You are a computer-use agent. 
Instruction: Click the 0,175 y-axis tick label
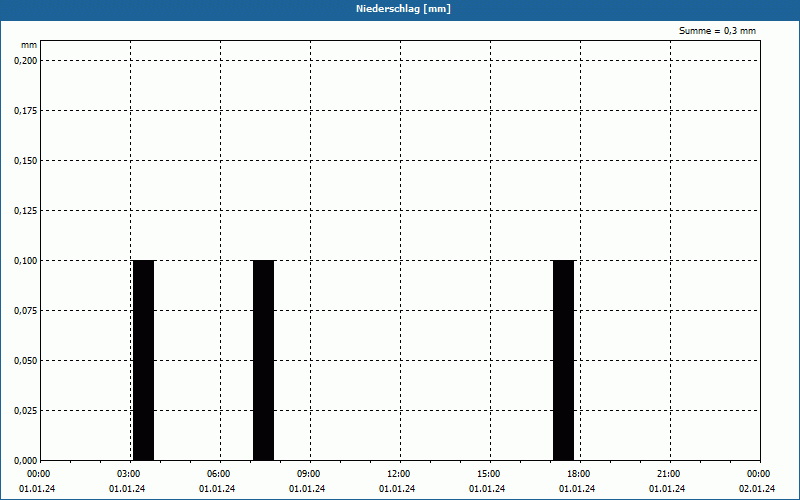(x=26, y=111)
